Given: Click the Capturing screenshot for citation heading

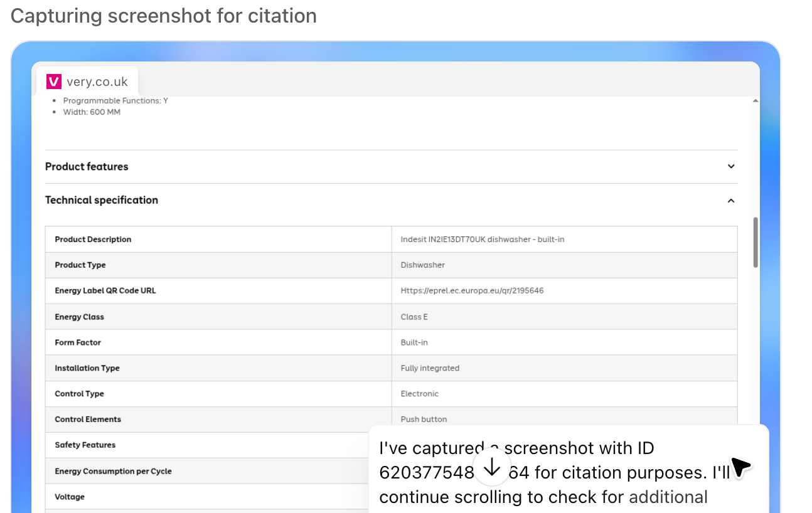Looking at the screenshot, I should pos(164,16).
